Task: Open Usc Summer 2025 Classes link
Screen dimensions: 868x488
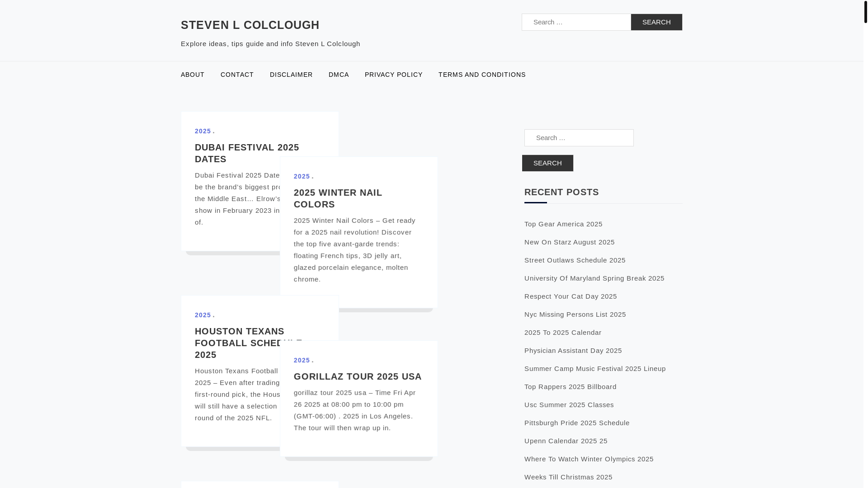Action: coord(569,405)
